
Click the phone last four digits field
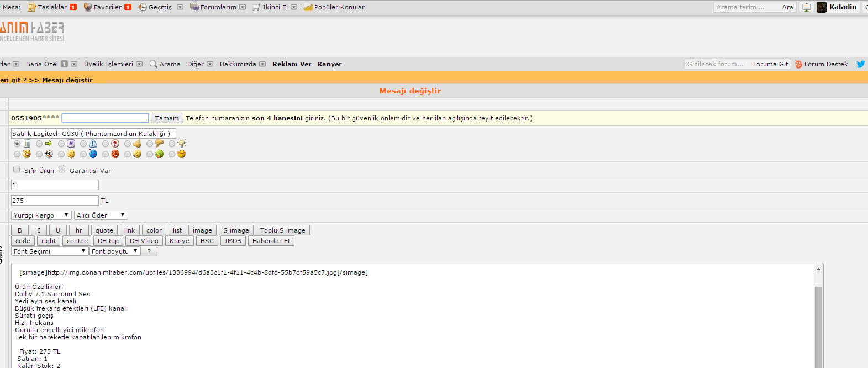pos(105,118)
